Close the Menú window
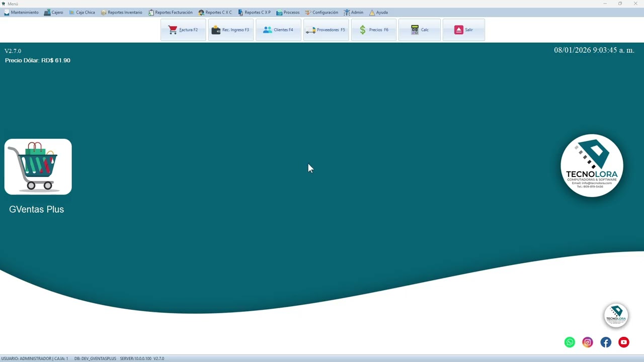Image resolution: width=644 pixels, height=362 pixels. coord(635,4)
